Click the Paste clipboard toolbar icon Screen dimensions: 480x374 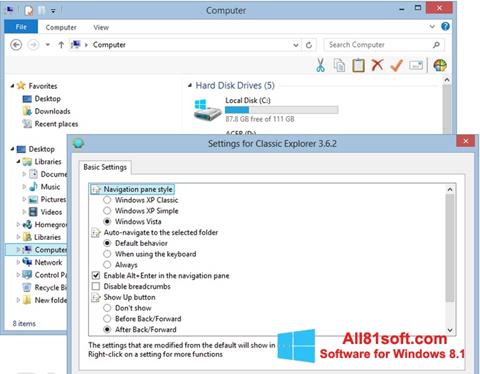click(x=358, y=65)
